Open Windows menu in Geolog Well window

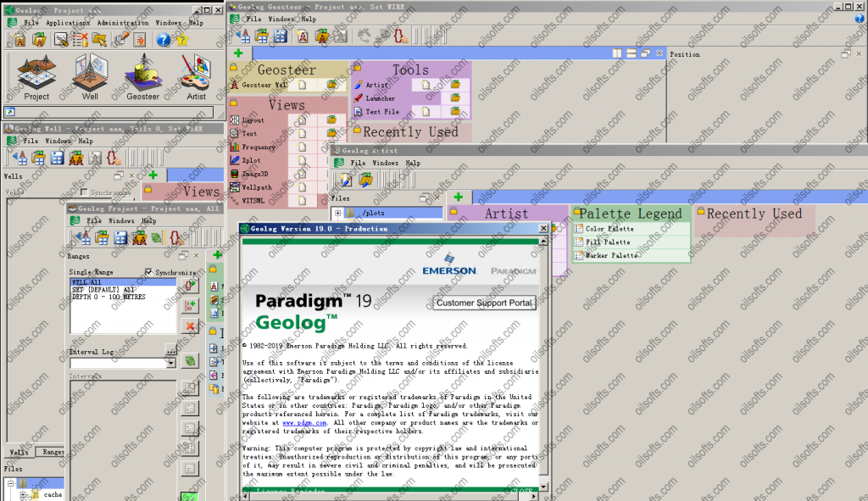pyautogui.click(x=58, y=141)
